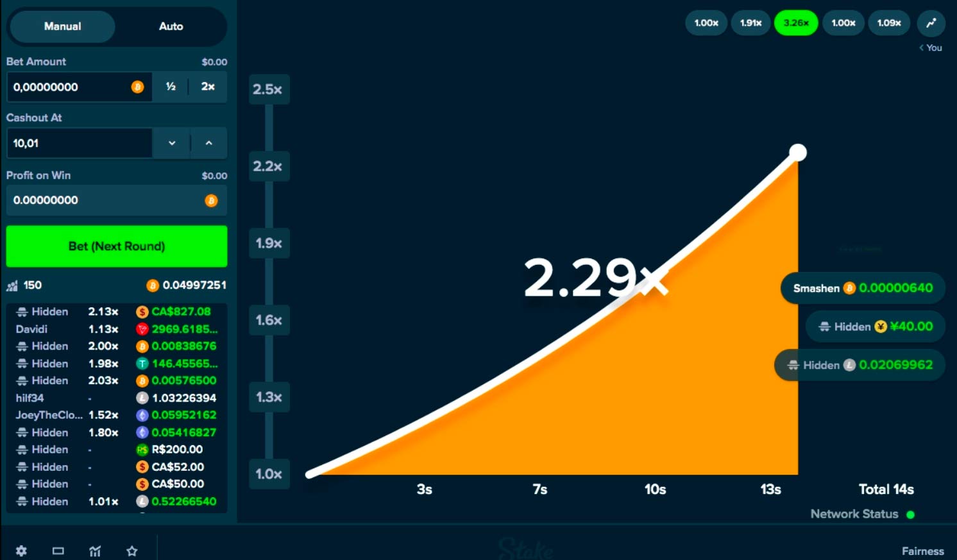
Task: Click the Smashen 0.00000640 cashout badge
Action: (862, 288)
